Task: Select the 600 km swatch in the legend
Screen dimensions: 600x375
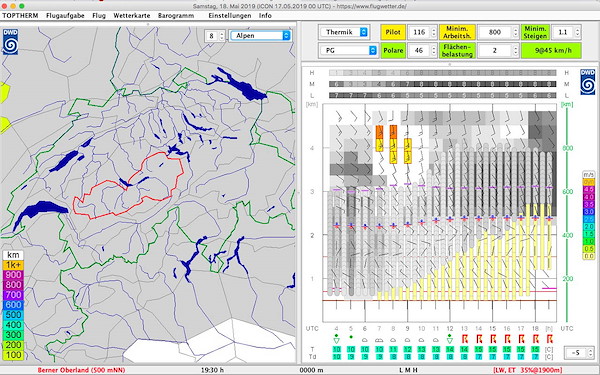Action: click(x=13, y=305)
